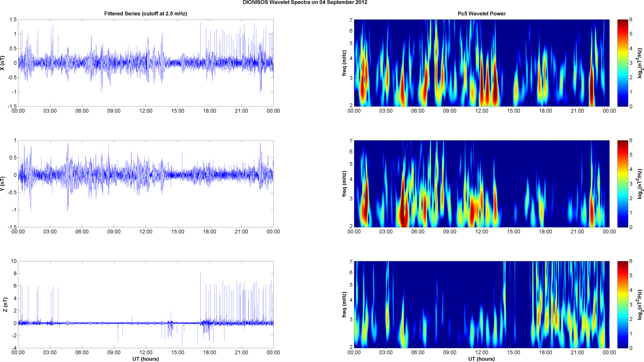
Task: Click the Z (nT) filtered series plot
Action: (146, 304)
